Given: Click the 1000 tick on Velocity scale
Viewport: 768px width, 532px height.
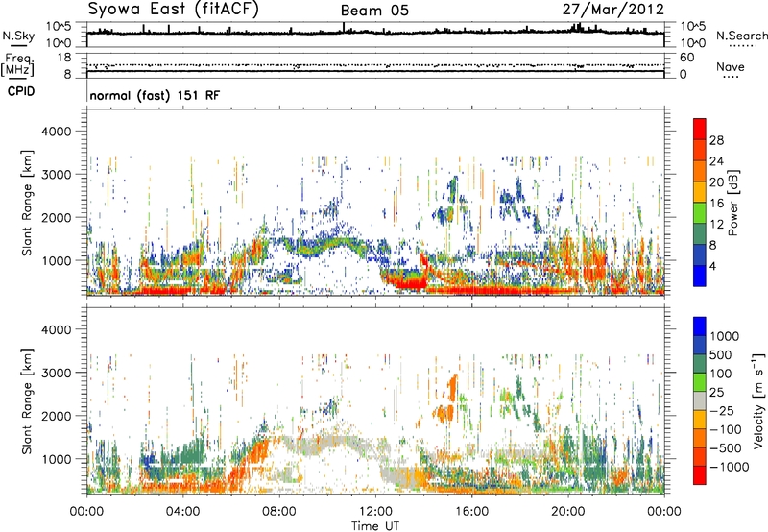Looking at the screenshot, I should (724, 336).
